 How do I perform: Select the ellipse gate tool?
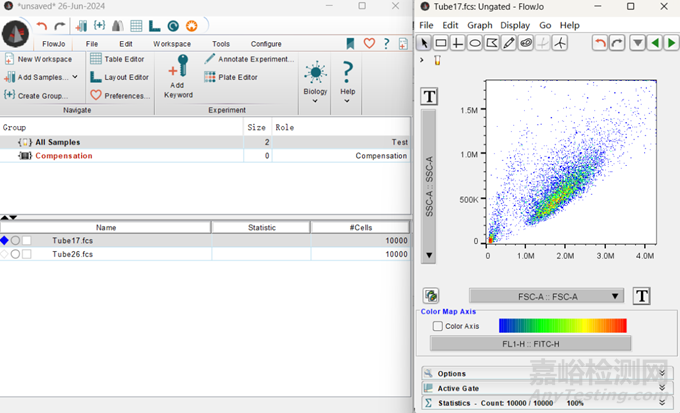click(475, 43)
